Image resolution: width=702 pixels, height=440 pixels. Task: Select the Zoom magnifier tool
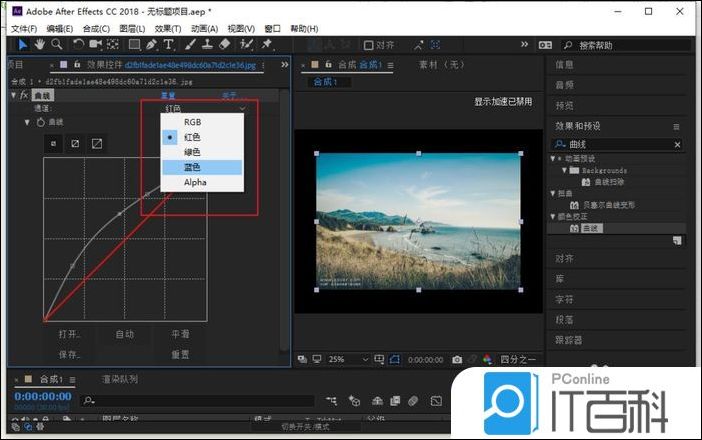[x=56, y=45]
